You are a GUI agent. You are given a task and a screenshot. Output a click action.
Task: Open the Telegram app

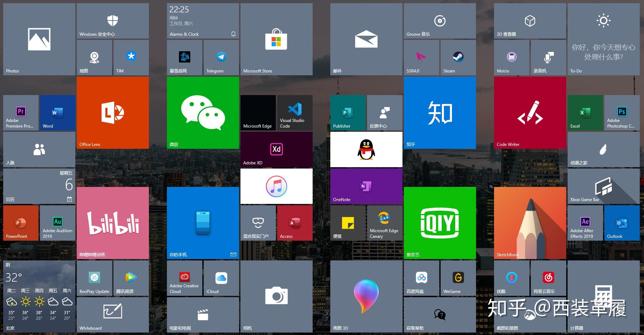click(221, 57)
